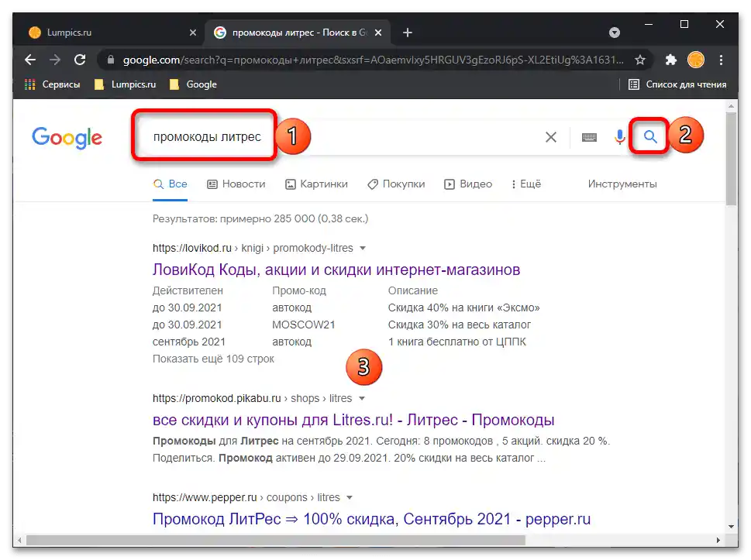This screenshot has height=560, width=751.
Task: Open Промокод ЛитРес pepper.ru link
Action: (372, 519)
